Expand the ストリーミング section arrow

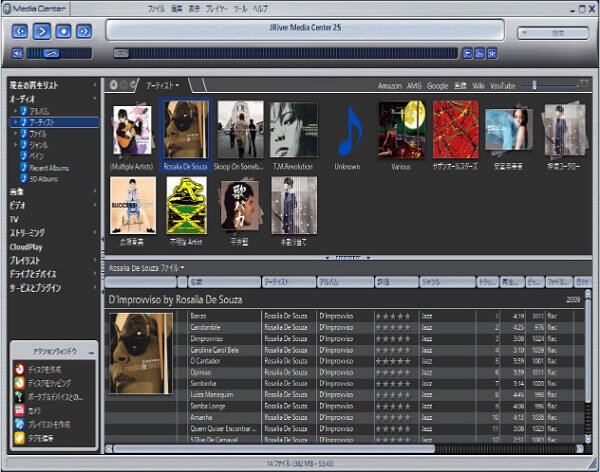click(95, 232)
